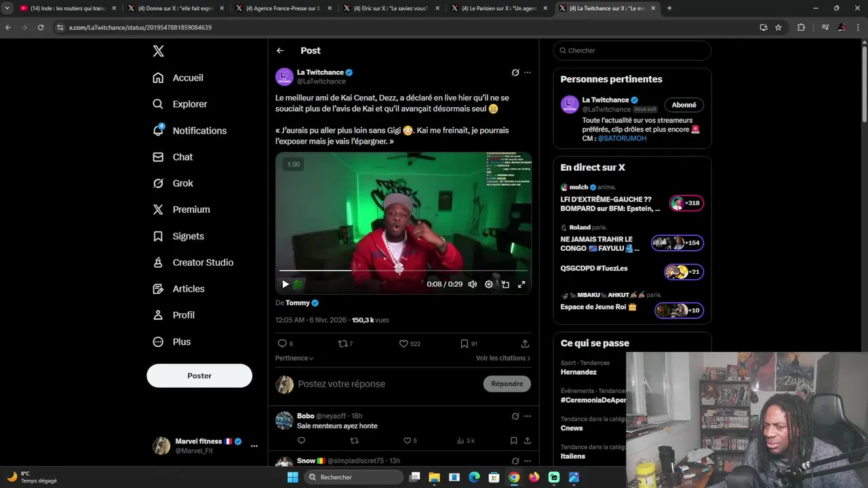Viewport: 868px width, 488px height.
Task: Open Windows Start menu
Action: (292, 477)
